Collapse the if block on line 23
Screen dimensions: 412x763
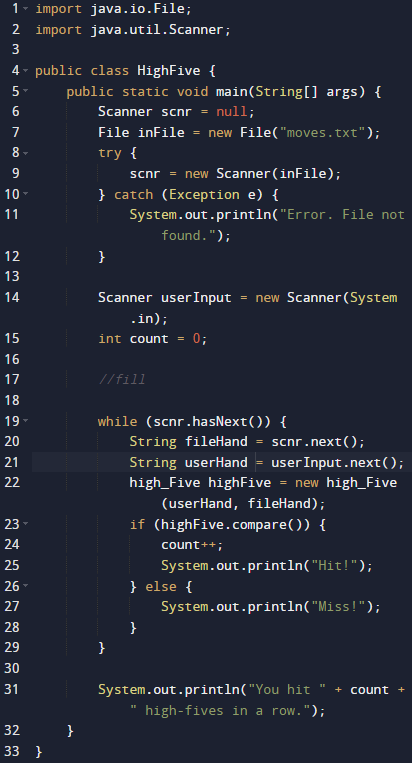(25, 524)
